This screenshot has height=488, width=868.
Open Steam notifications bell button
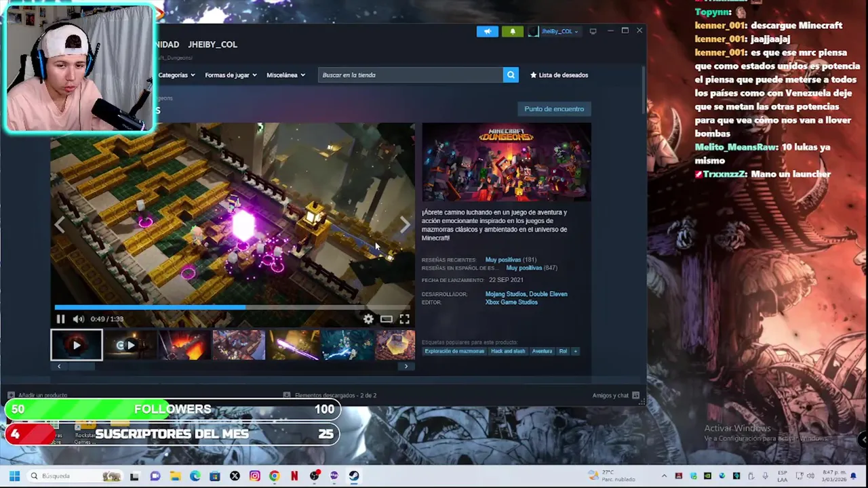pyautogui.click(x=513, y=31)
